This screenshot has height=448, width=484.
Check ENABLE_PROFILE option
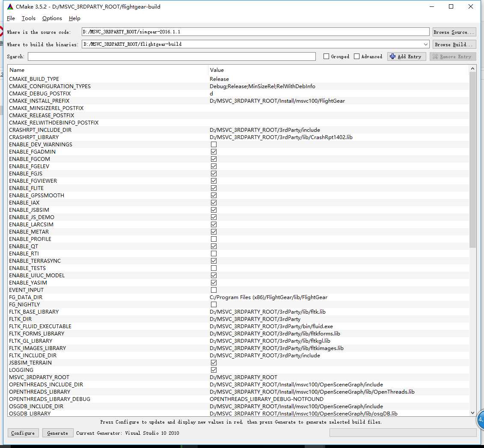pos(214,239)
